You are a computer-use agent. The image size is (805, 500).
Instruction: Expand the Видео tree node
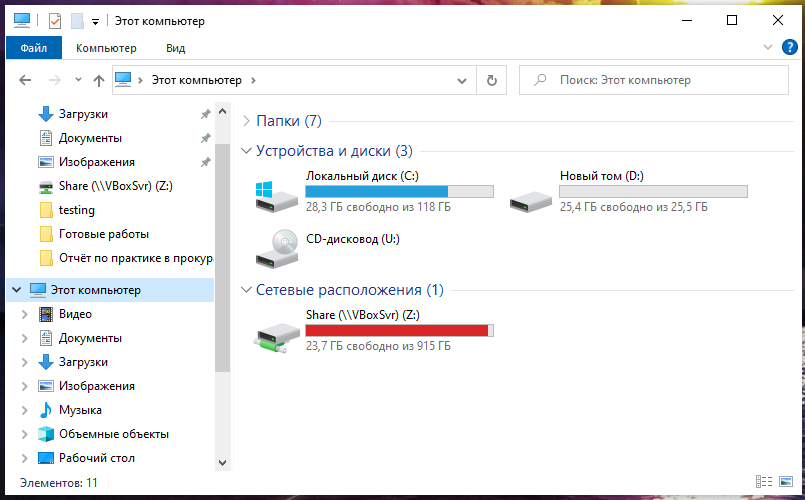(24, 314)
